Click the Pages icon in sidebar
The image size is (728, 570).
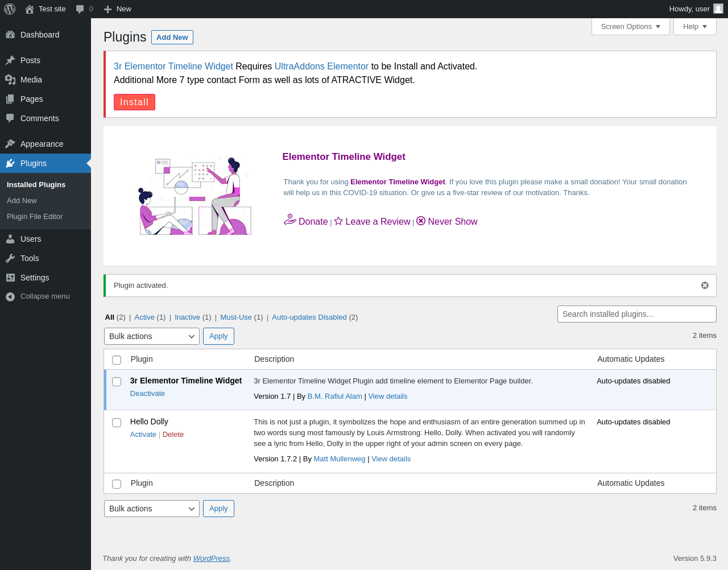pyautogui.click(x=10, y=99)
